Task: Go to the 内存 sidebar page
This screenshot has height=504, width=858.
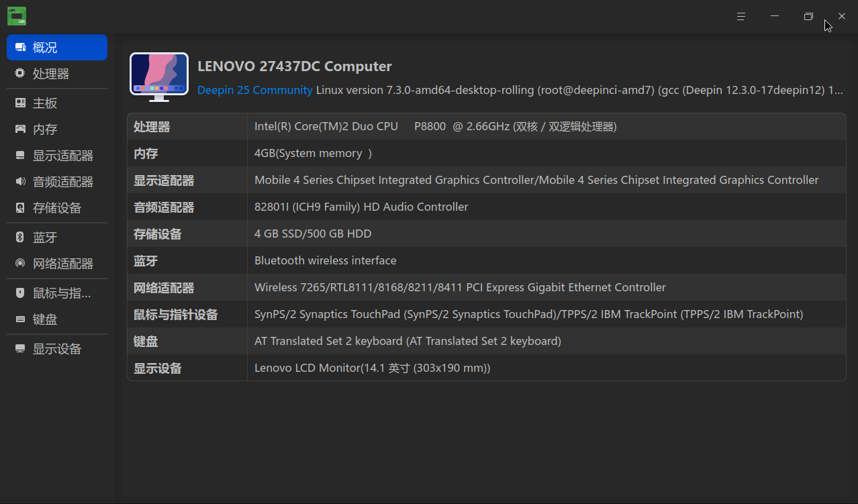Action: tap(57, 130)
